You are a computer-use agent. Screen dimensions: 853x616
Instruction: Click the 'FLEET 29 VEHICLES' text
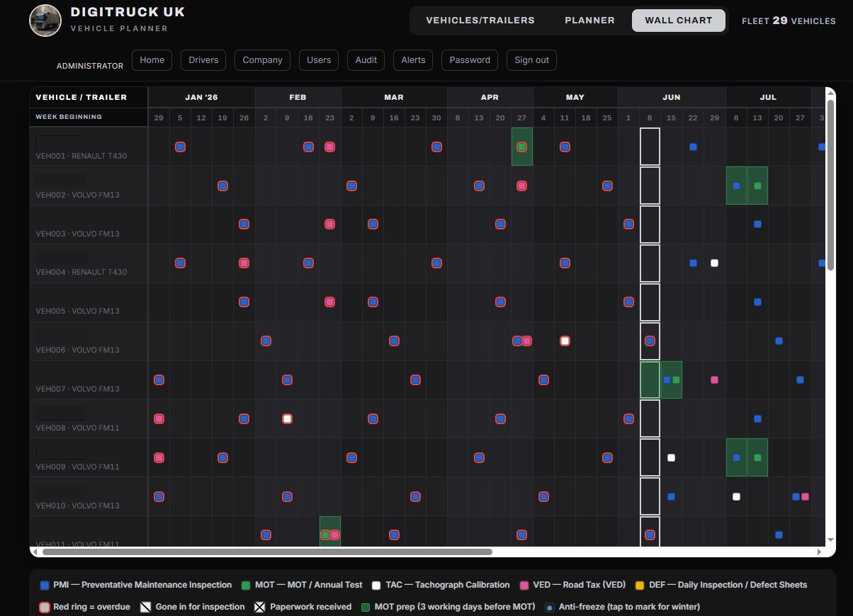point(789,21)
